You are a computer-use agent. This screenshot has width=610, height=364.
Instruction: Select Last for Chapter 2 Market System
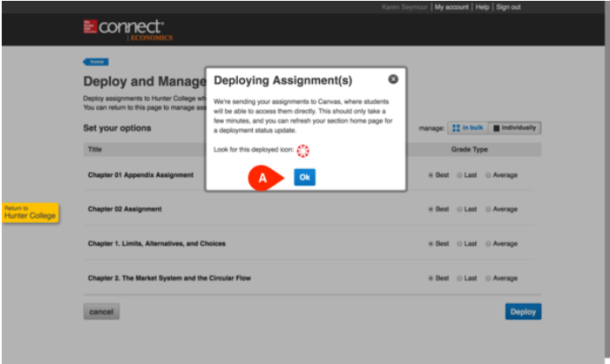pyautogui.click(x=459, y=278)
